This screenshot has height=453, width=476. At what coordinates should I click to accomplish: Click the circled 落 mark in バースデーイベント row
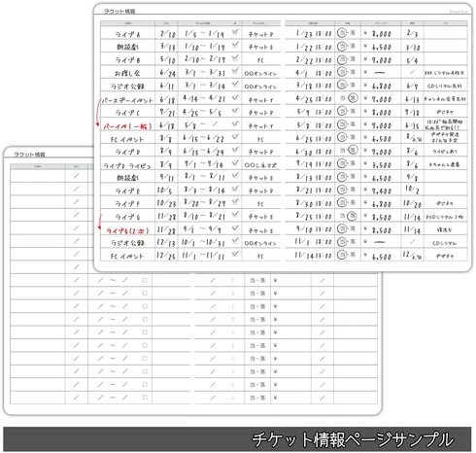click(x=353, y=98)
